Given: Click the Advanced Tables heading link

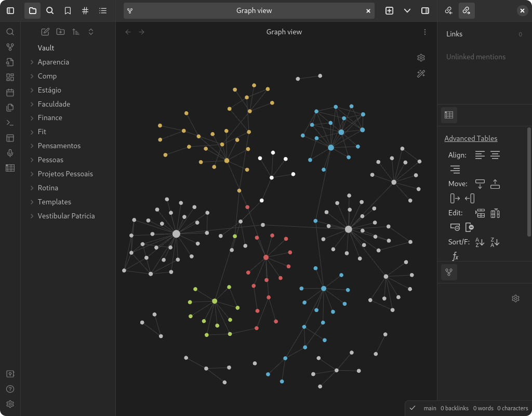Looking at the screenshot, I should [x=471, y=138].
